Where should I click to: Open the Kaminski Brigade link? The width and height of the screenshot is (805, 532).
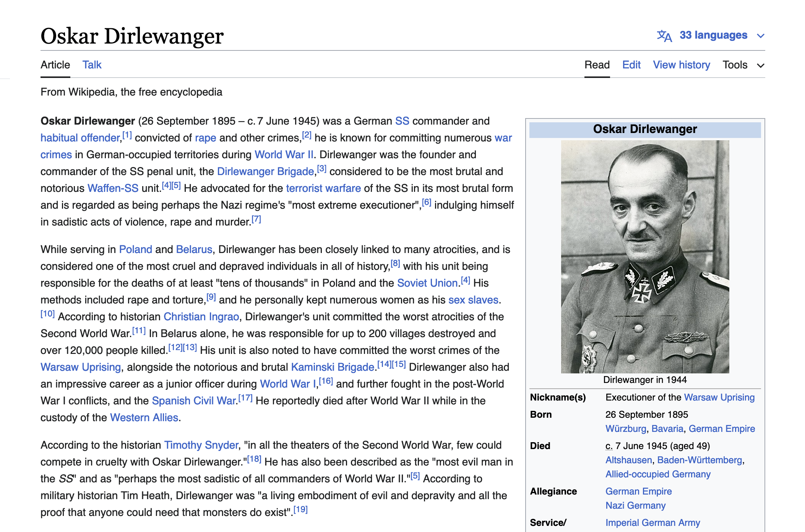[333, 367]
